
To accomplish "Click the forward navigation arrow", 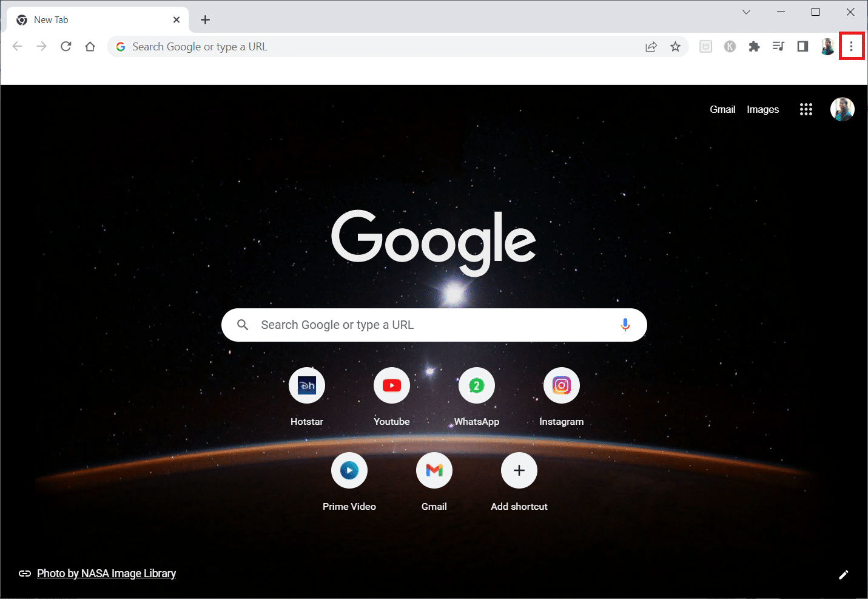I will pos(41,47).
